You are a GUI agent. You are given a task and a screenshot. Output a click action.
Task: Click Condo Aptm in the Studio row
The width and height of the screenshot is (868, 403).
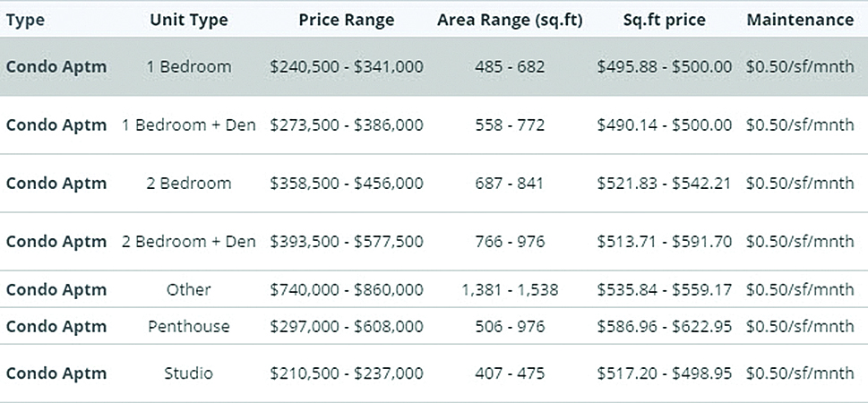coord(56,373)
